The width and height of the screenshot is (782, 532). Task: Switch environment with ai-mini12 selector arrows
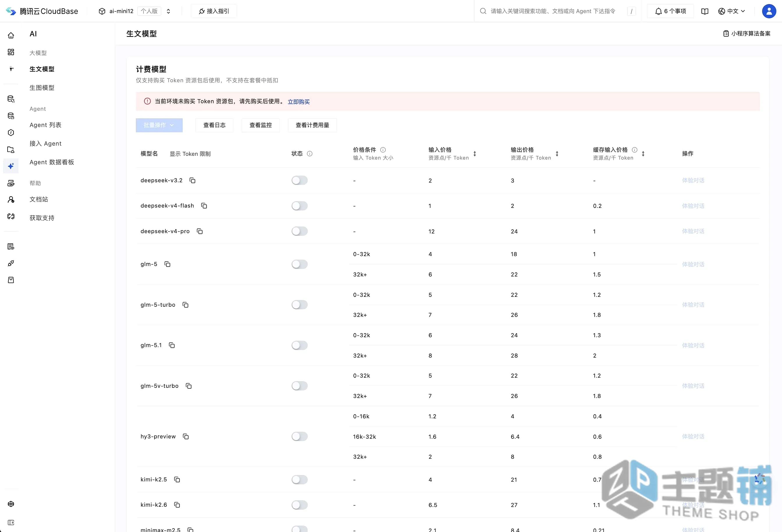tap(168, 11)
